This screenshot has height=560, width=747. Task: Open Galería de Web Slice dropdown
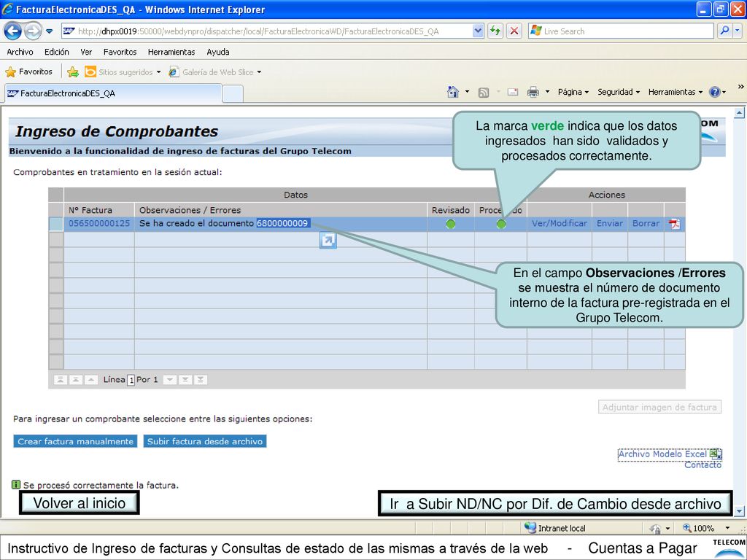click(x=215, y=72)
